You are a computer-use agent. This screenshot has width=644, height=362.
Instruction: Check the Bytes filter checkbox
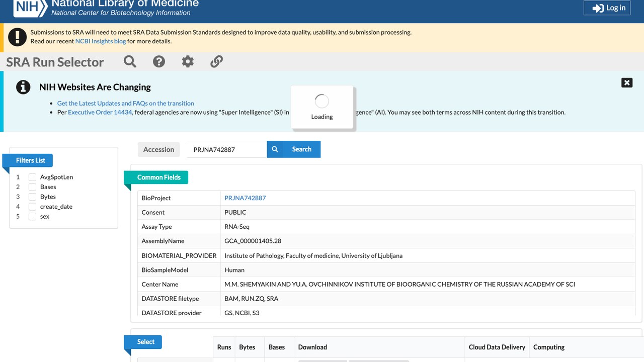(32, 197)
